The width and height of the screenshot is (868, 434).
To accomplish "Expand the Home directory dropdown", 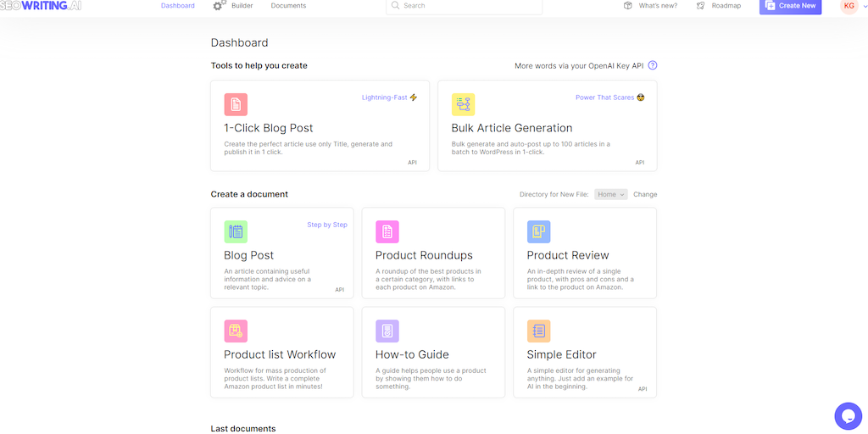I will [x=610, y=194].
